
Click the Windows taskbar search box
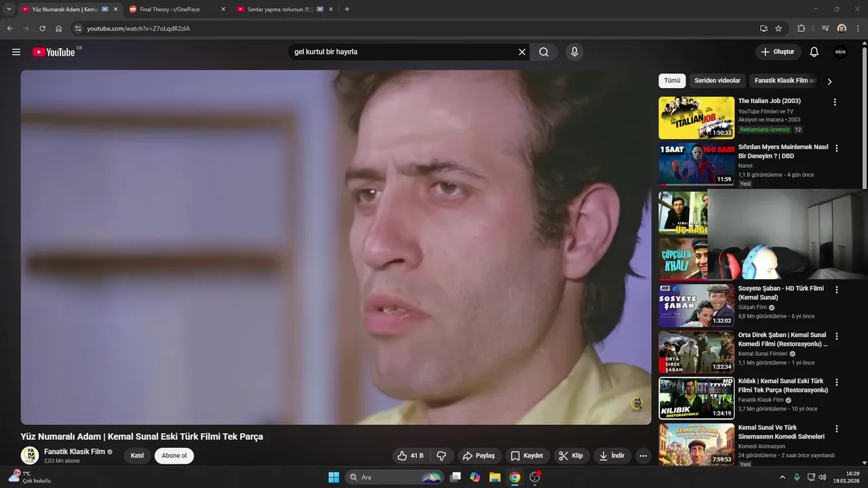click(x=395, y=477)
